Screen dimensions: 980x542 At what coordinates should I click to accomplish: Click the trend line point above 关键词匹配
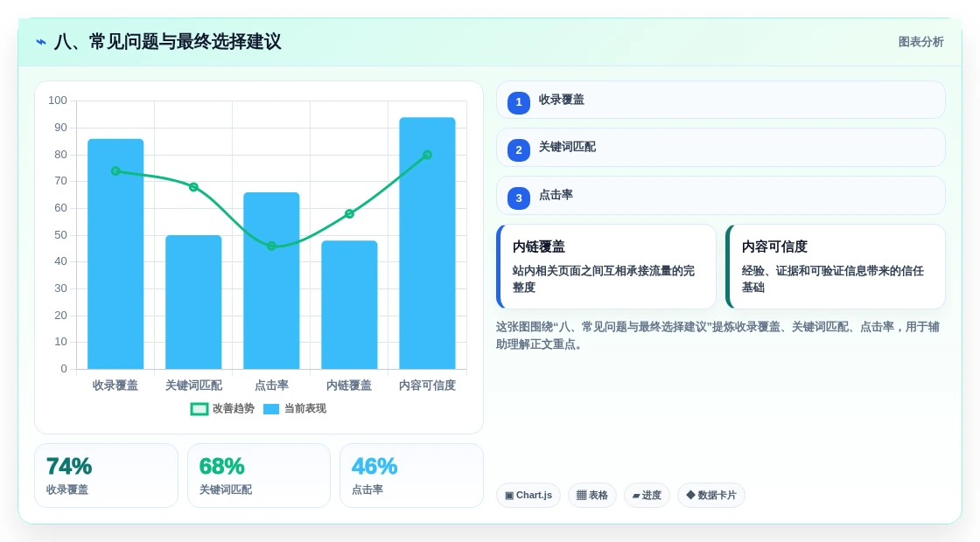tap(193, 187)
